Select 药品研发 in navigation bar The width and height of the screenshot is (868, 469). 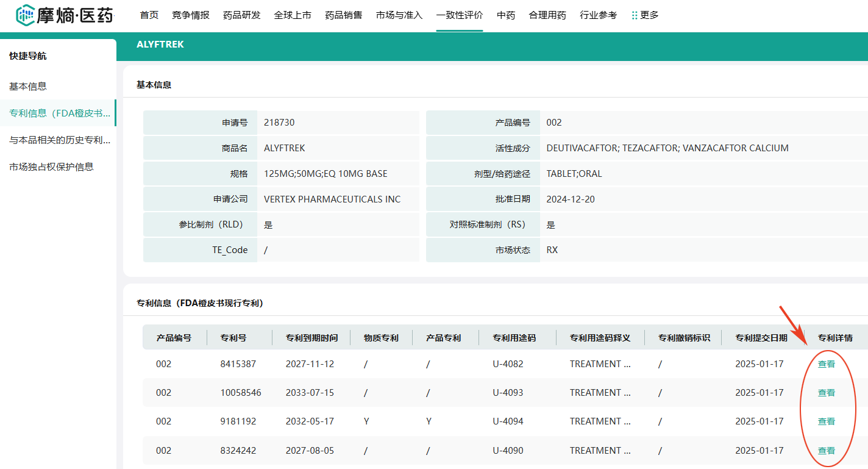242,15
